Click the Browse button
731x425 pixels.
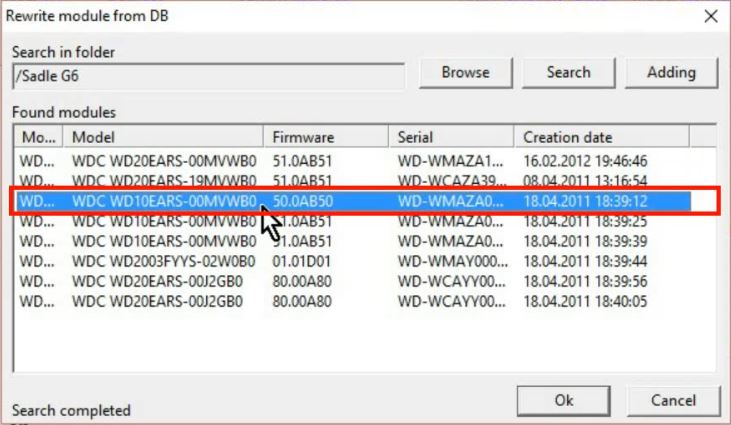click(465, 72)
